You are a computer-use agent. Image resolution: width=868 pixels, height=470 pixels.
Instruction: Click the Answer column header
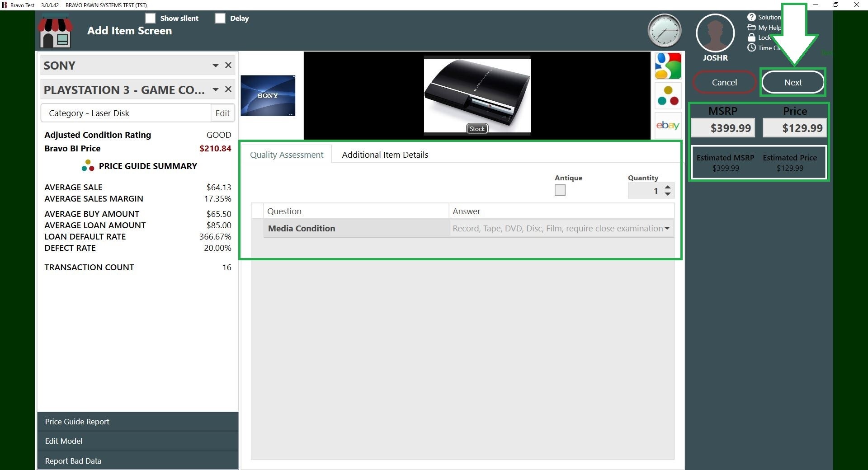coord(561,211)
